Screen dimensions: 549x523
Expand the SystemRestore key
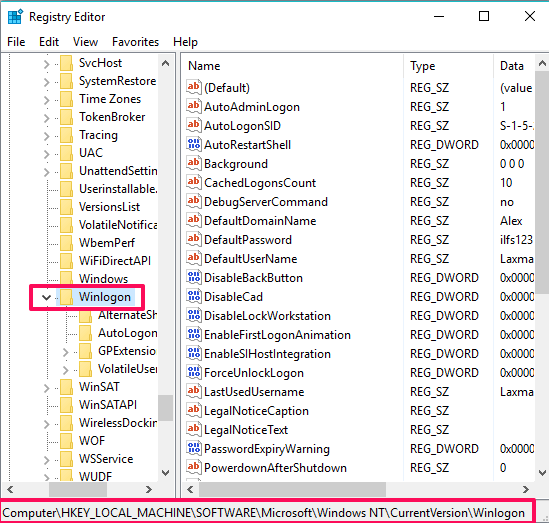tap(46, 82)
